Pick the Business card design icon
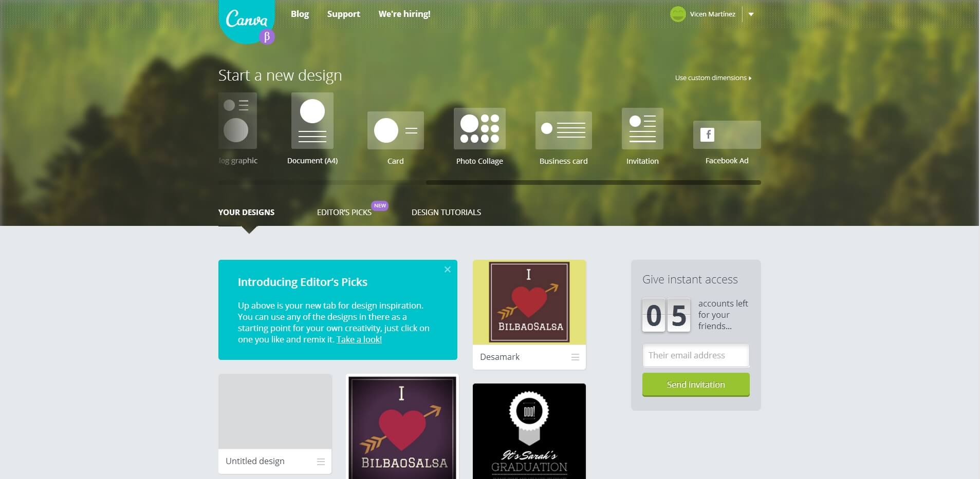The height and width of the screenshot is (479, 980). point(564,130)
